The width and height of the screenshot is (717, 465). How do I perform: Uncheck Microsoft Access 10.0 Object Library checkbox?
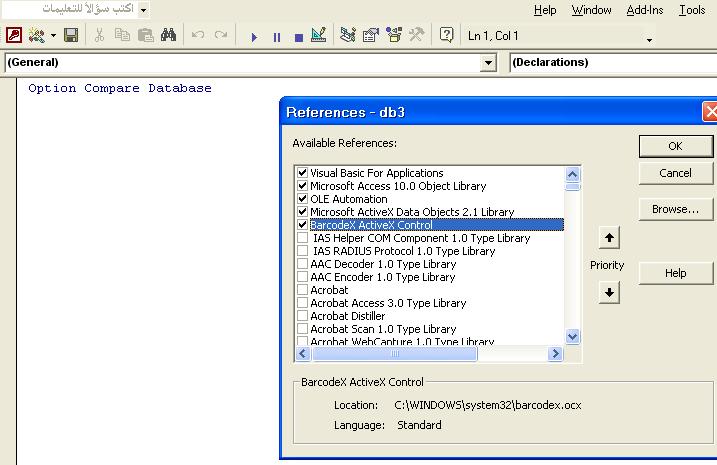[x=302, y=186]
